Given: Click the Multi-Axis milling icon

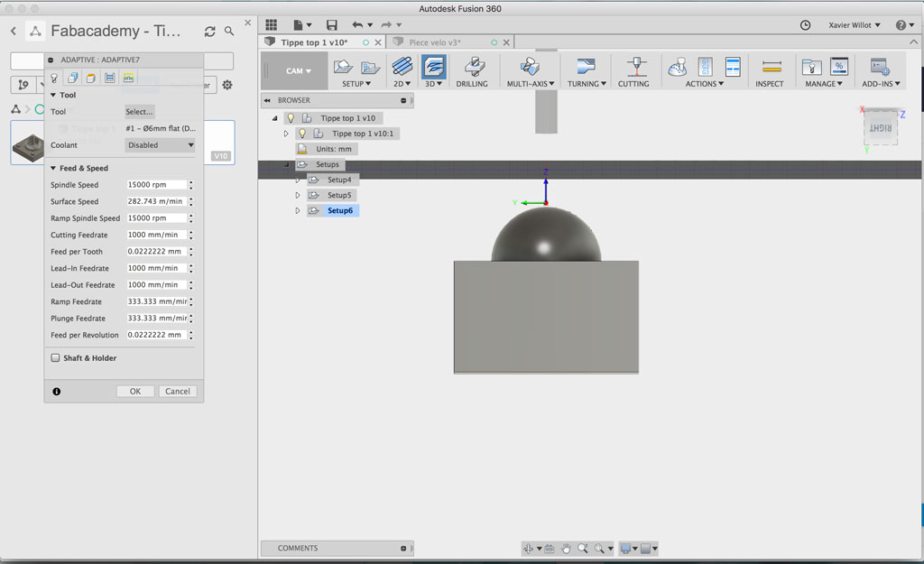Looking at the screenshot, I should pyautogui.click(x=530, y=67).
